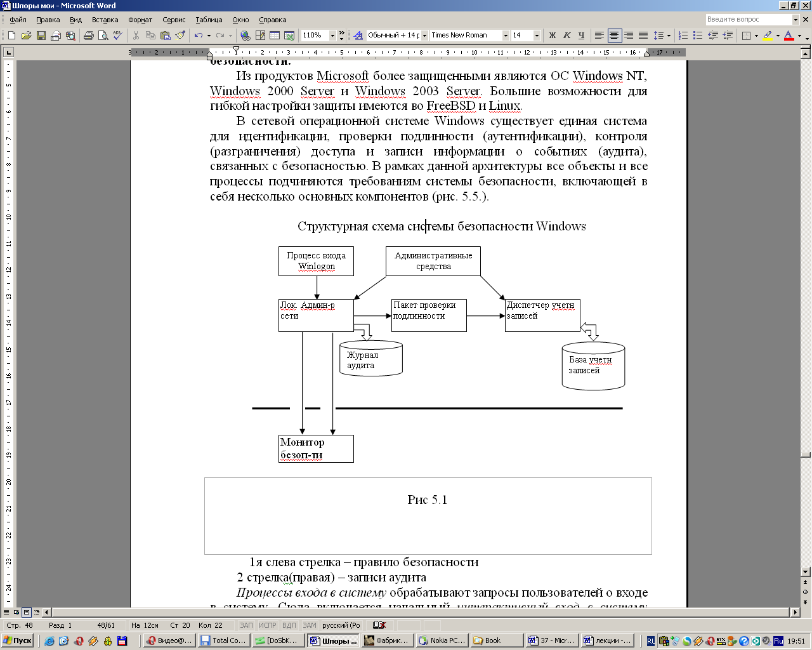Switch to the Nokia PC taskbar button
812x650 pixels.
[442, 640]
